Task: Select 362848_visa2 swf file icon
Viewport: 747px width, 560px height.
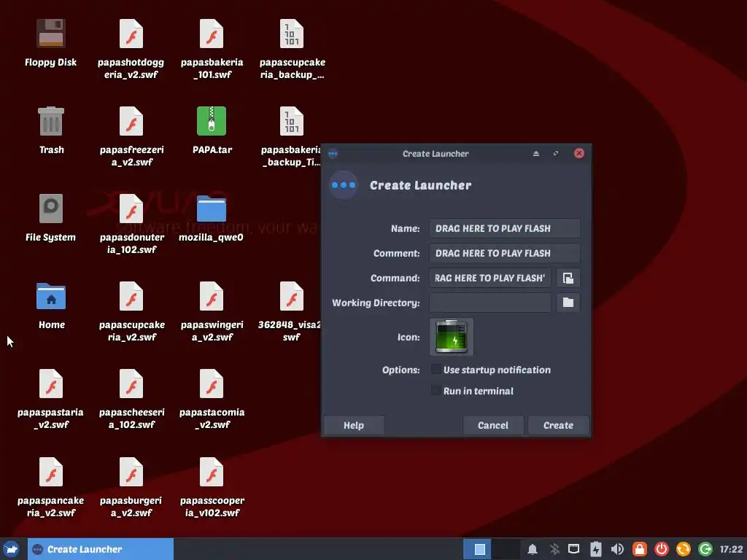Action: tap(292, 296)
